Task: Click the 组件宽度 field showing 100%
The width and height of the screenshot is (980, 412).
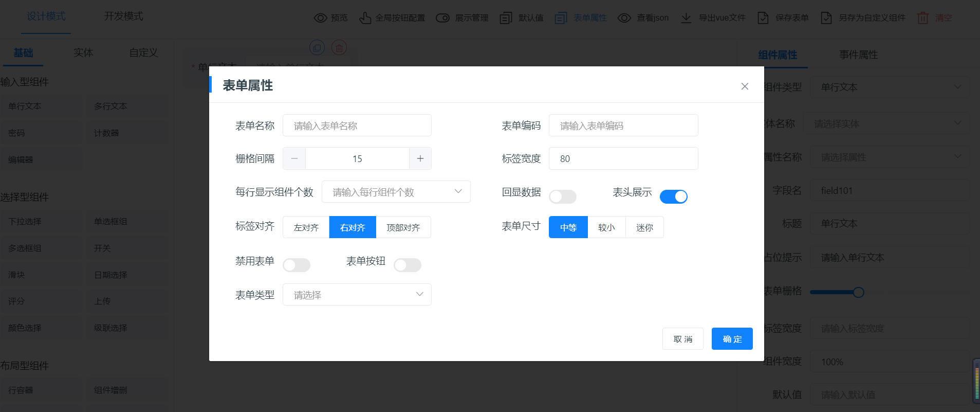Action: 890,362
